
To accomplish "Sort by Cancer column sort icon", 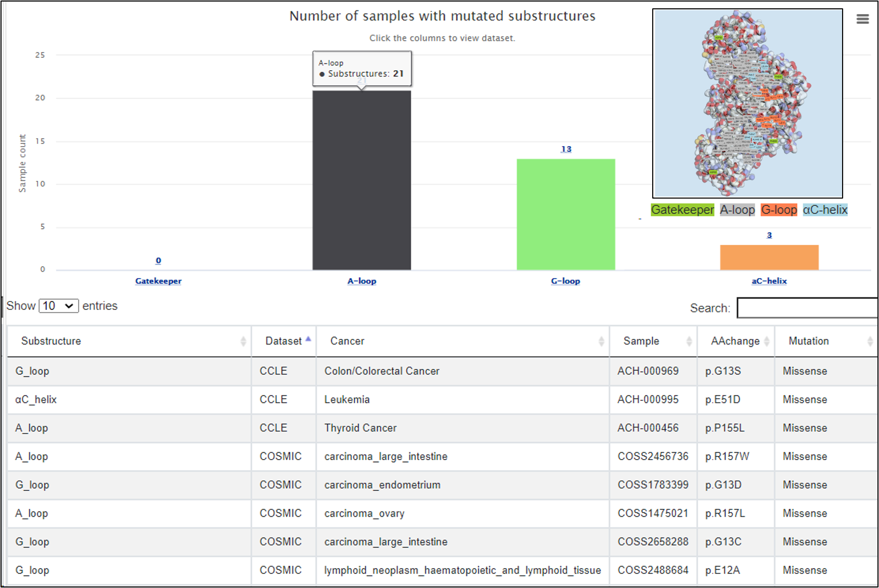I will [x=601, y=342].
